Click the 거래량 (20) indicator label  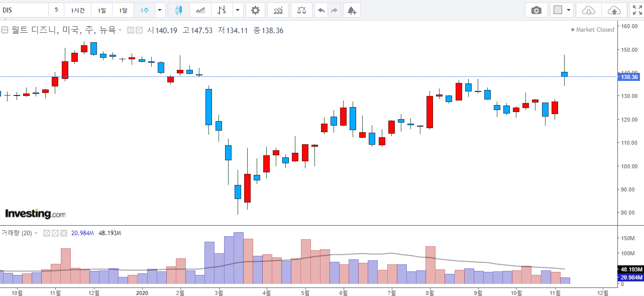pyautogui.click(x=17, y=233)
